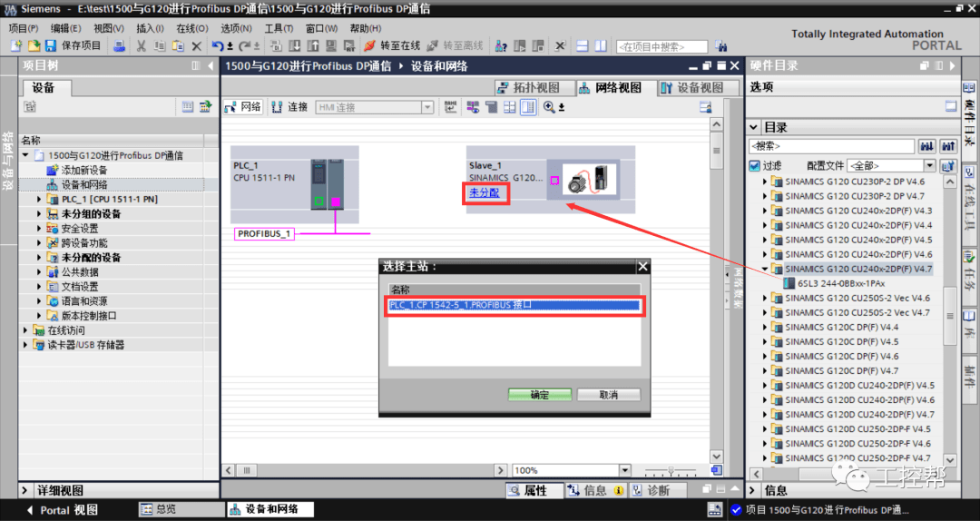
Task: Click the zoom slider at bottom of network view
Action: click(671, 470)
